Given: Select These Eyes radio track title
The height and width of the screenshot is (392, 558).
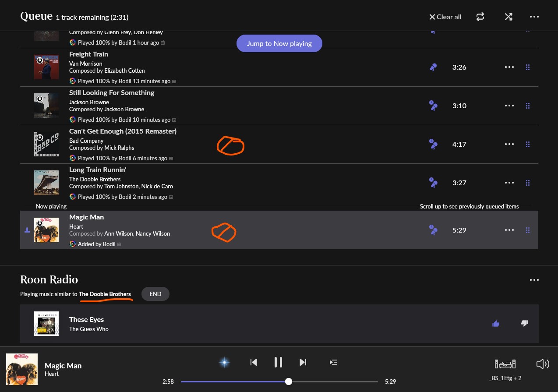Looking at the screenshot, I should point(87,320).
